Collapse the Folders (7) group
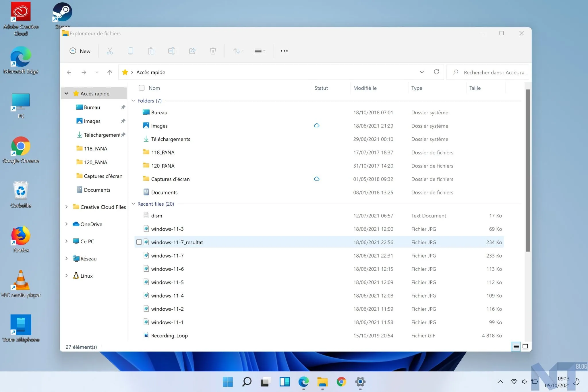The width and height of the screenshot is (588, 392). 134,101
